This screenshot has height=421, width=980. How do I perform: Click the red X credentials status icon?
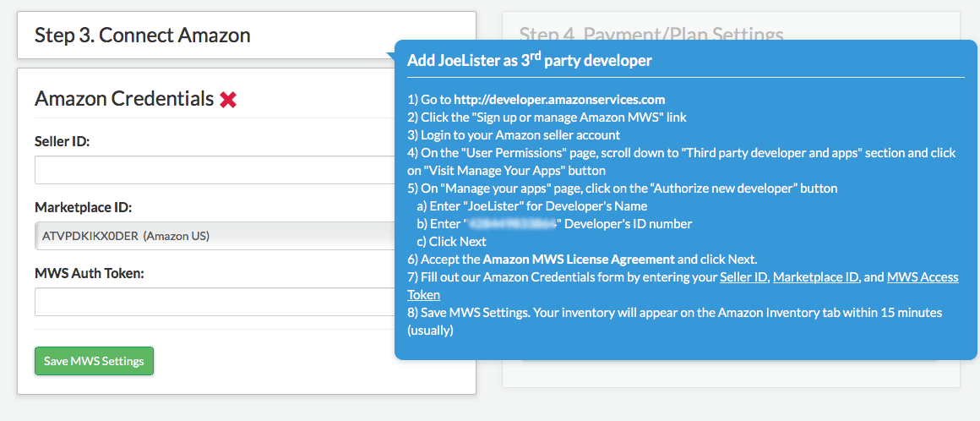tap(228, 100)
